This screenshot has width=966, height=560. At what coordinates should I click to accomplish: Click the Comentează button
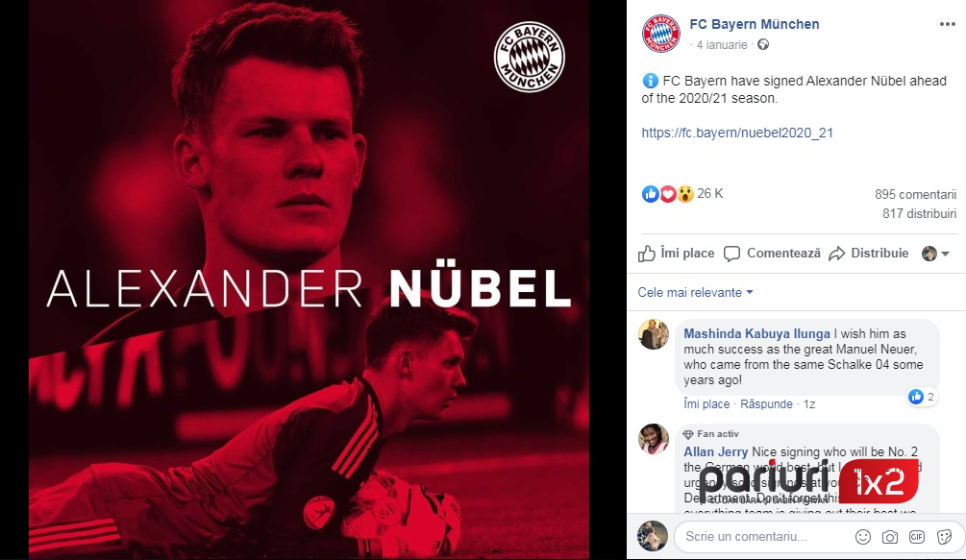(772, 253)
